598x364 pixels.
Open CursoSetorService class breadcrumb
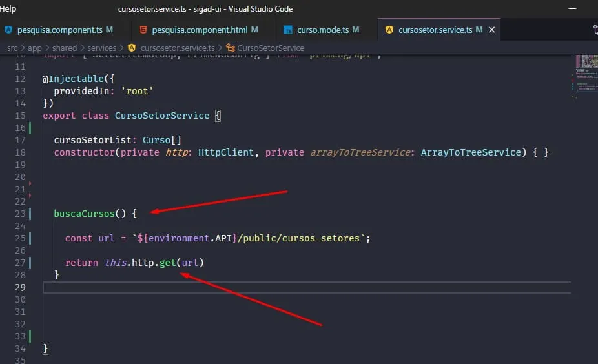[x=271, y=48]
